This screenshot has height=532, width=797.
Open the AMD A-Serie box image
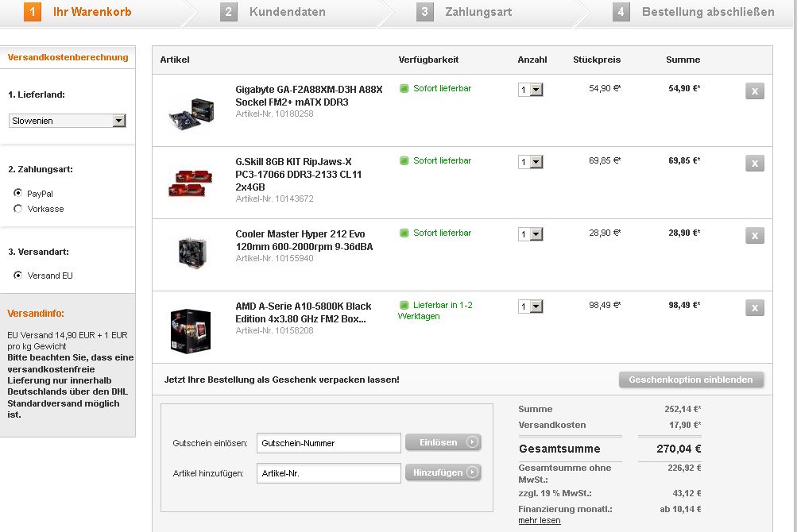pyautogui.click(x=191, y=330)
